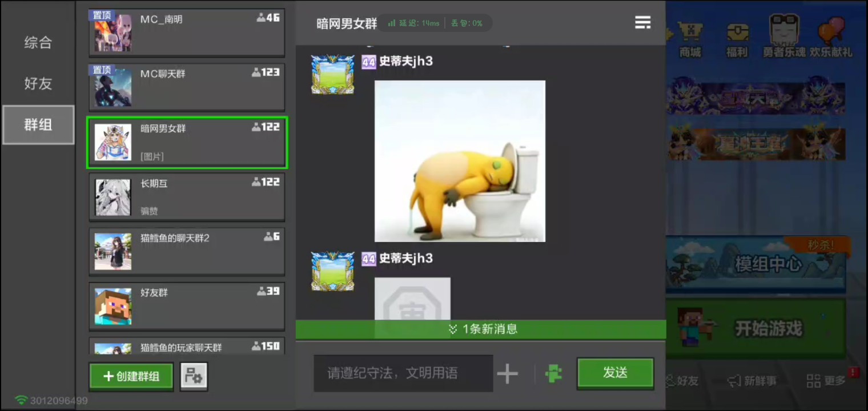
Task: Jump to 1条新消息 new message bar
Action: [481, 329]
